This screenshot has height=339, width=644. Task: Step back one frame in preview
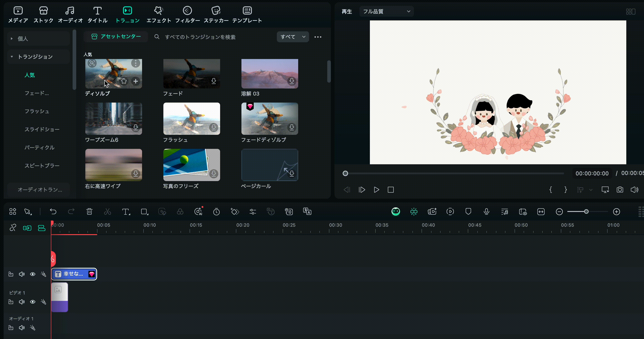click(x=347, y=190)
